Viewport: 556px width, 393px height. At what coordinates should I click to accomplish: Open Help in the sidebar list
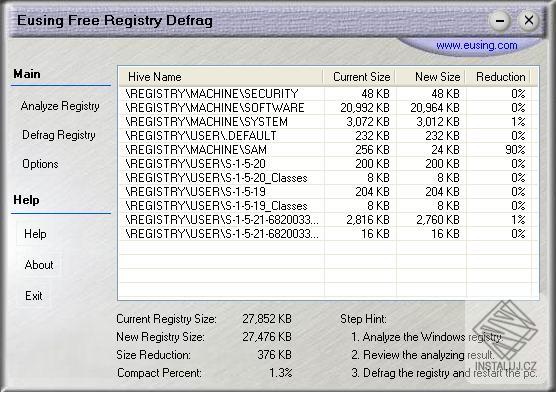point(35,234)
